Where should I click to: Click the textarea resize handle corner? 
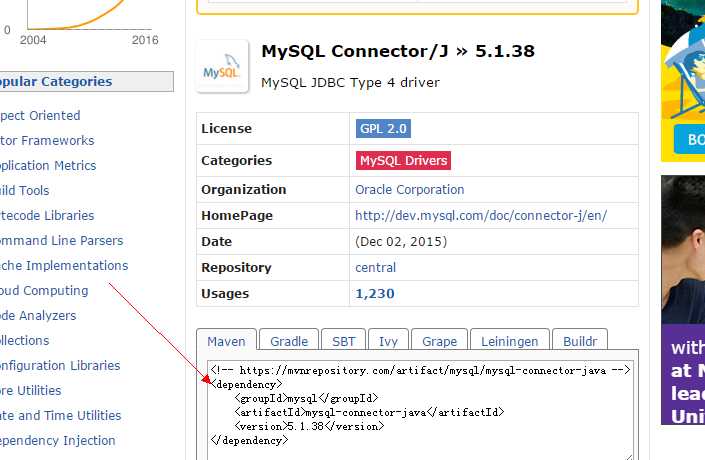point(629,457)
